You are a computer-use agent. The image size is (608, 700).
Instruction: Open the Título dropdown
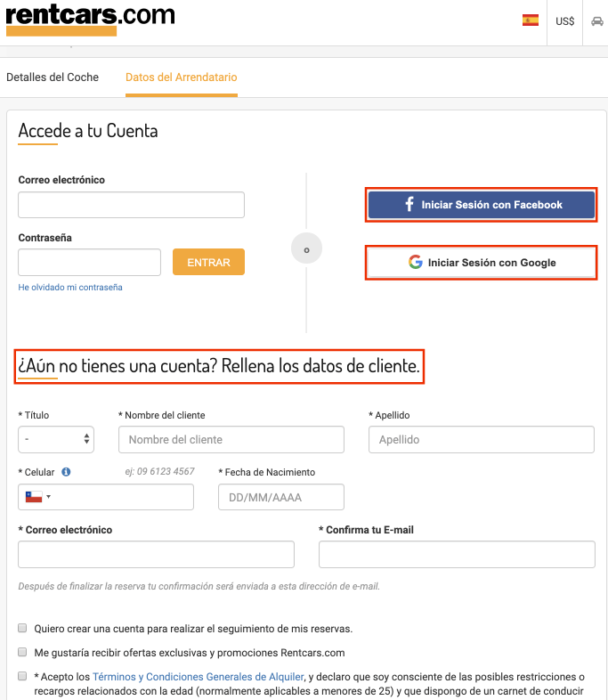click(56, 439)
